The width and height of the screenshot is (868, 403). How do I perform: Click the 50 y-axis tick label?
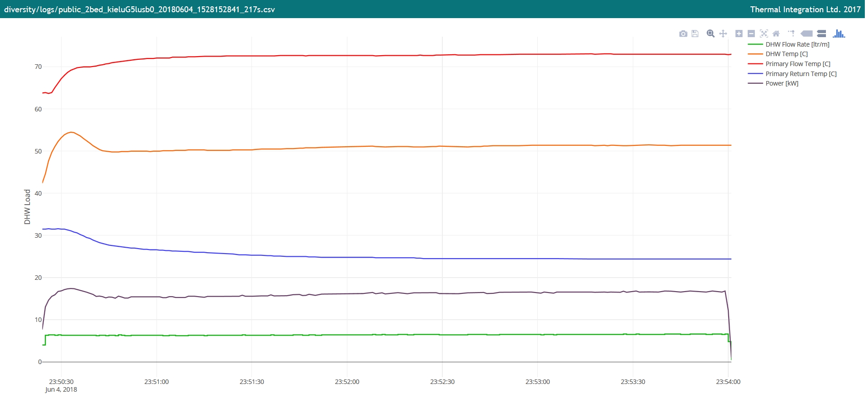pos(38,151)
